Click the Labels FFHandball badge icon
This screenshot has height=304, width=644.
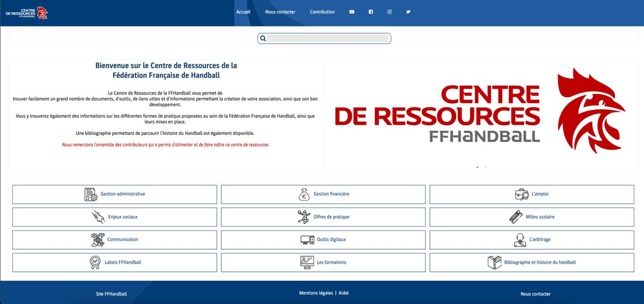click(x=95, y=262)
